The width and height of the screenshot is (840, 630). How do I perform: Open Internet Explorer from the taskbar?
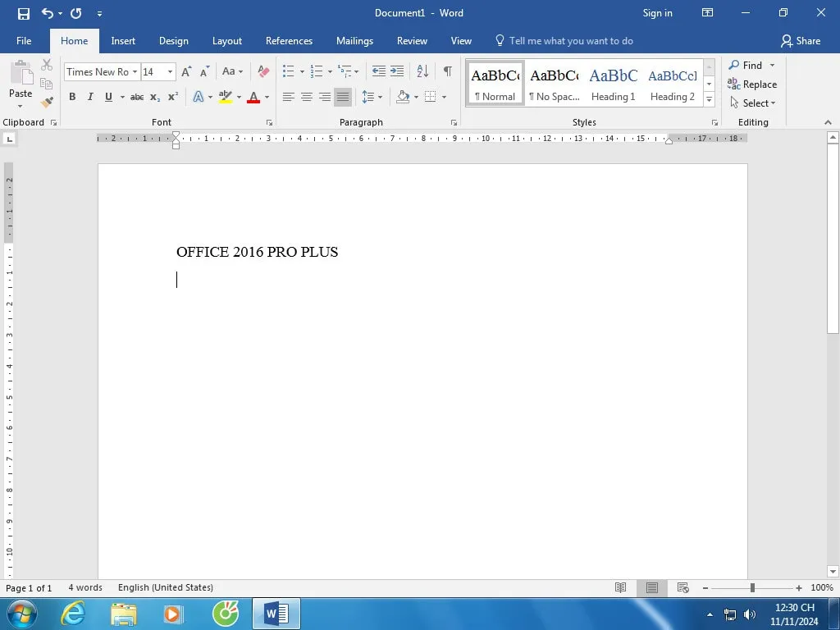coord(73,614)
